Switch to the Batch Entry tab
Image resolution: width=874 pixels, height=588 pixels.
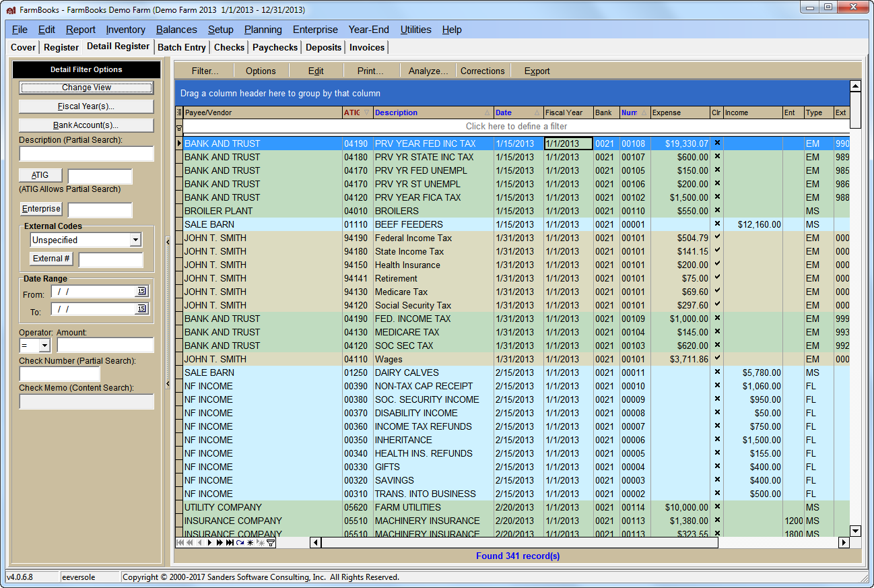[182, 47]
